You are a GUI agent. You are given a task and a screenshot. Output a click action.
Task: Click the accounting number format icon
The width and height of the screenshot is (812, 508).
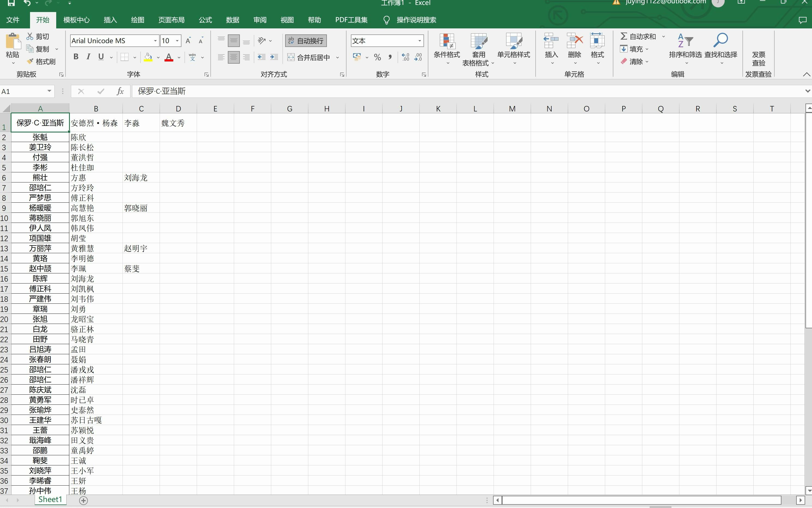(x=357, y=57)
